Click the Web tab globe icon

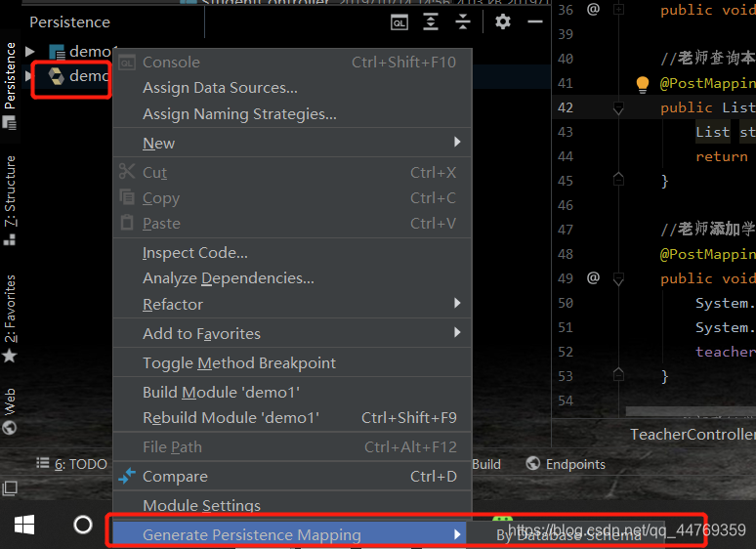[x=10, y=428]
